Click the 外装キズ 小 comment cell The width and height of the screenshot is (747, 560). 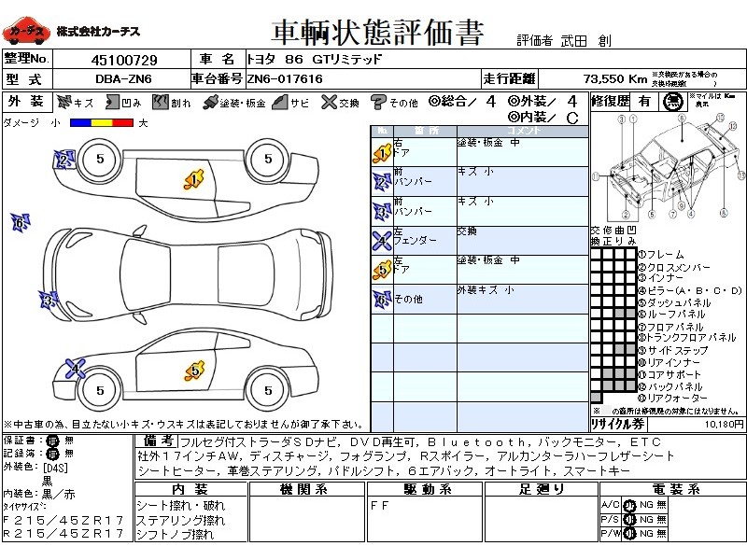[x=523, y=300]
